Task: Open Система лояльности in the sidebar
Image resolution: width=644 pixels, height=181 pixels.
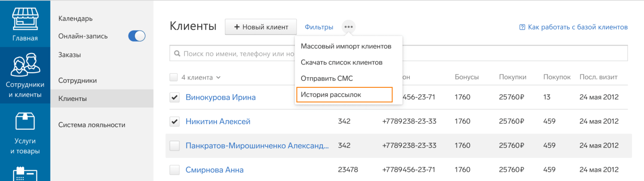Action: [92, 125]
